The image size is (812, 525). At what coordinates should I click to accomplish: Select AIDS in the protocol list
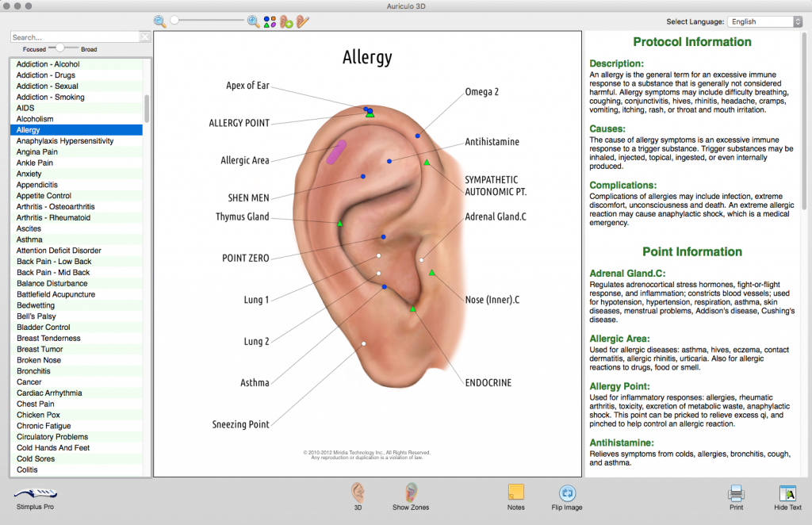pyautogui.click(x=77, y=108)
